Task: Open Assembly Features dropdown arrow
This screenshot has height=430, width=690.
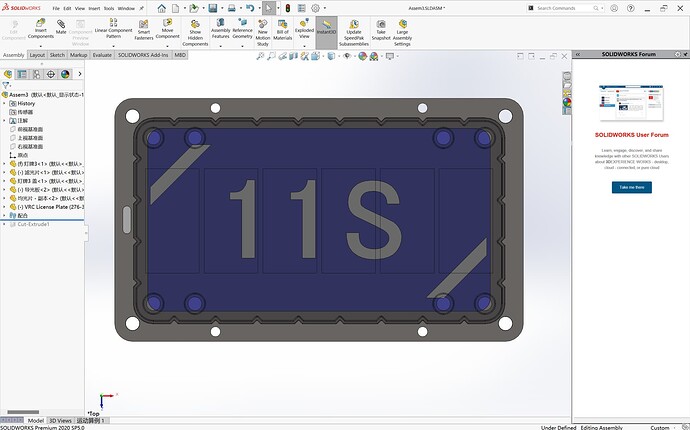Action: click(220, 46)
